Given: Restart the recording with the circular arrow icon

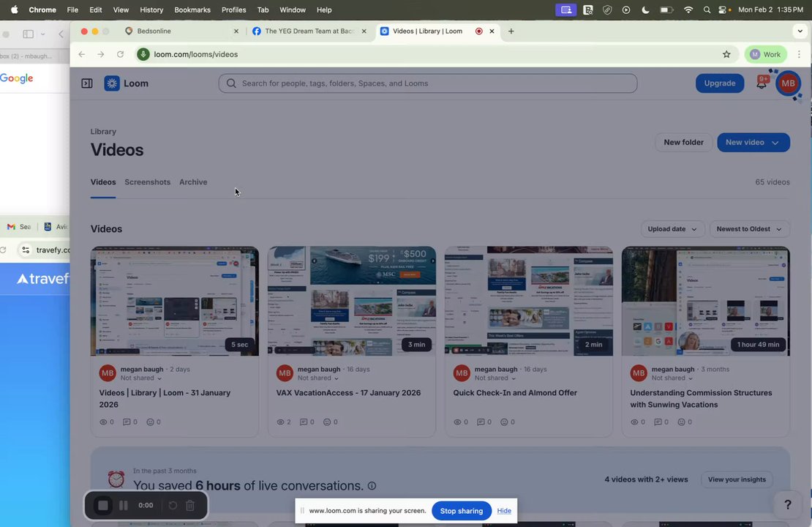Looking at the screenshot, I should coord(173,505).
